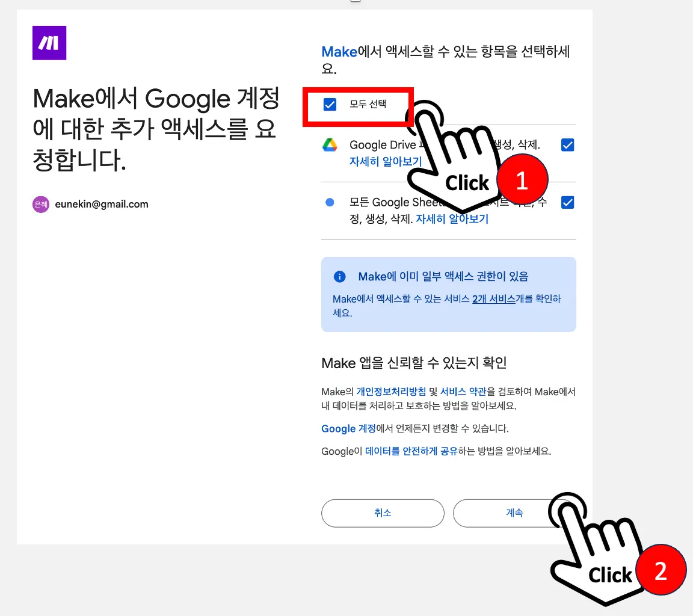
Task: Open the 2개 서비스 link
Action: coord(494,299)
